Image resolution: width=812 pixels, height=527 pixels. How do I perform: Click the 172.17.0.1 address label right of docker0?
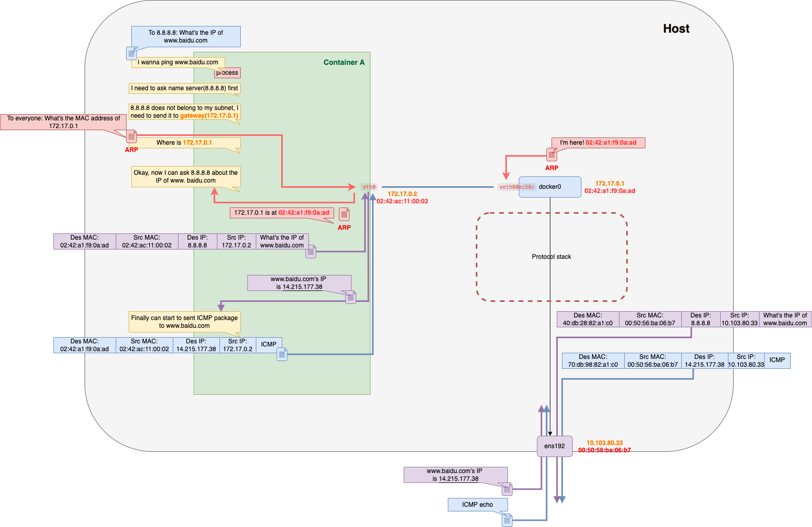(610, 184)
